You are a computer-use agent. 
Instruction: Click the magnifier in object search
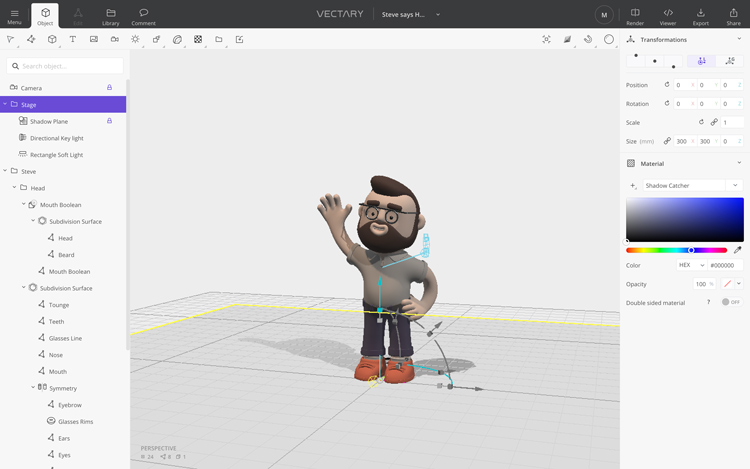[x=15, y=66]
